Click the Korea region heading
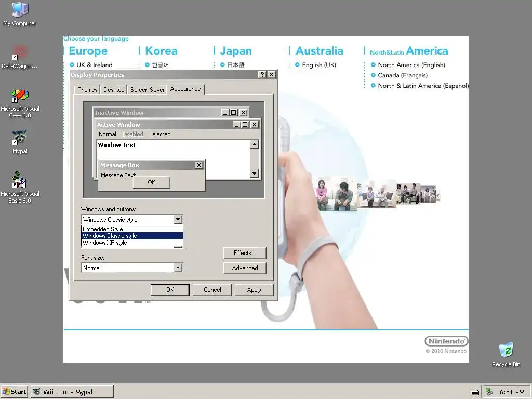Screen dimensions: 532x399 click(161, 51)
